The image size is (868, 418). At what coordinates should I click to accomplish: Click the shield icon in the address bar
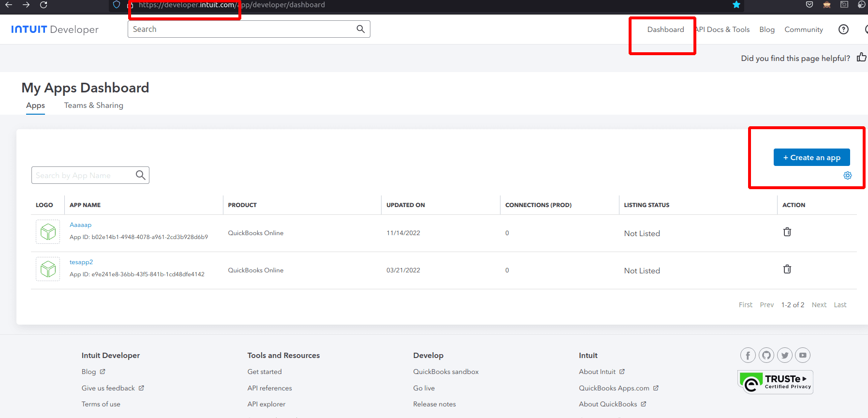pos(117,5)
